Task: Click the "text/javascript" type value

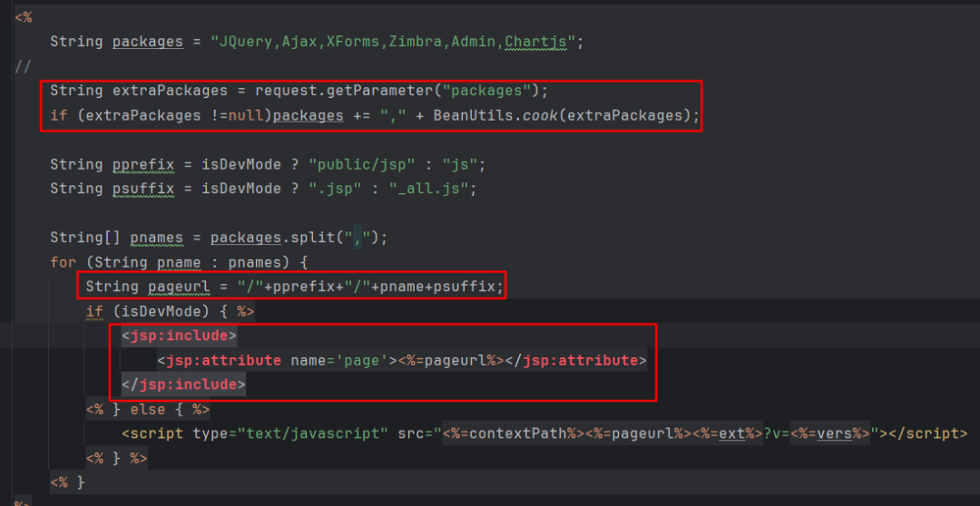Action: tap(312, 433)
